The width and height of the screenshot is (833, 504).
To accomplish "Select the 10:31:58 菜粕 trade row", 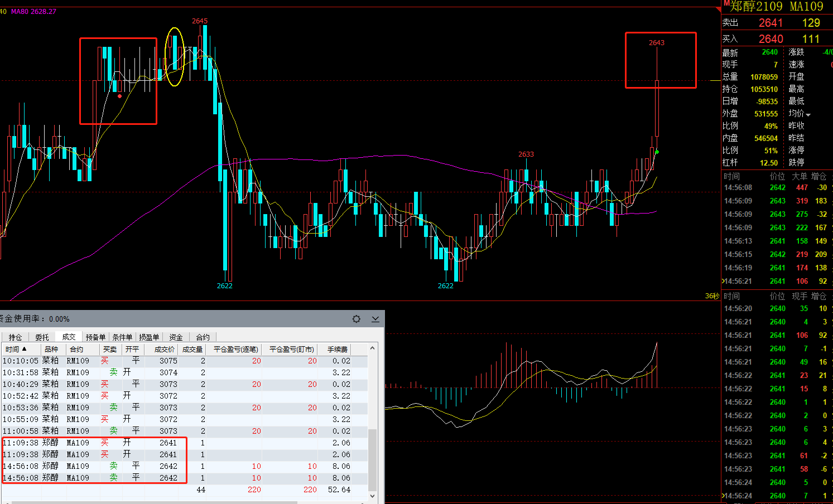I will (x=184, y=372).
